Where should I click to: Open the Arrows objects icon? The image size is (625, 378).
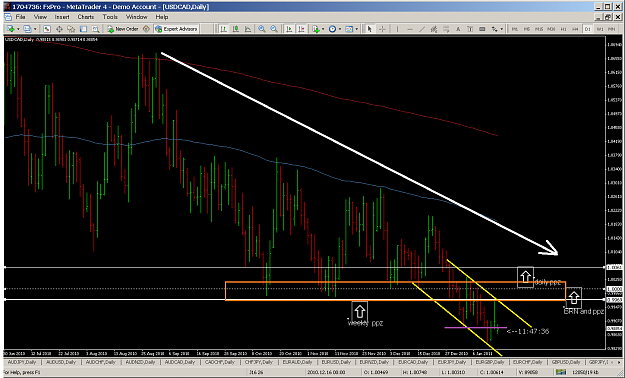(495, 29)
